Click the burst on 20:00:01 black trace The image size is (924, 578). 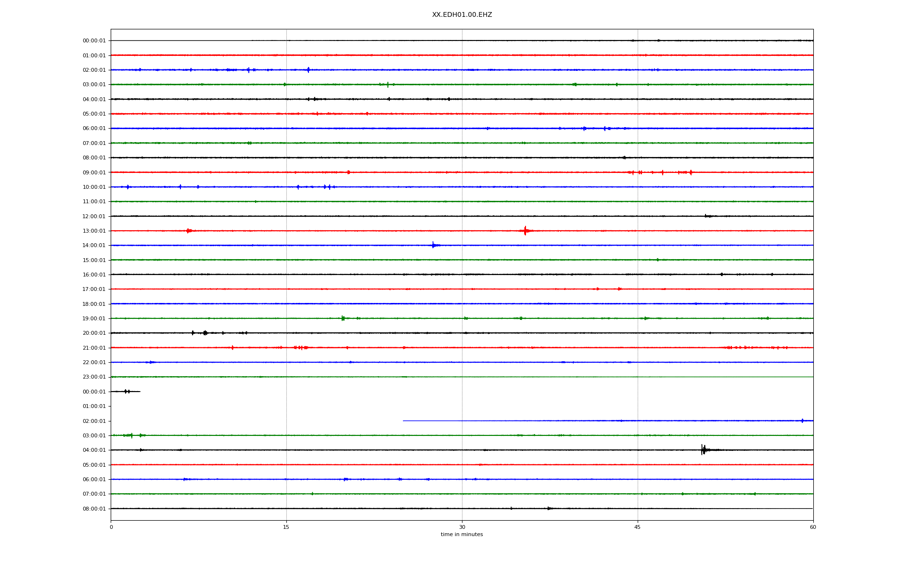coord(205,333)
